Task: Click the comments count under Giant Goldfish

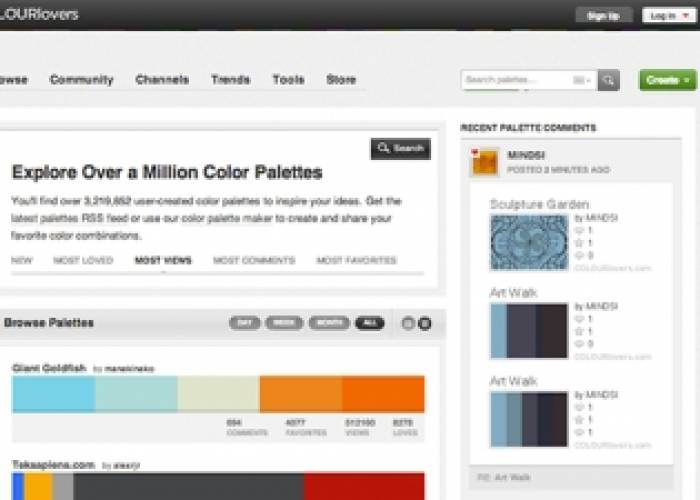Action: point(247,427)
